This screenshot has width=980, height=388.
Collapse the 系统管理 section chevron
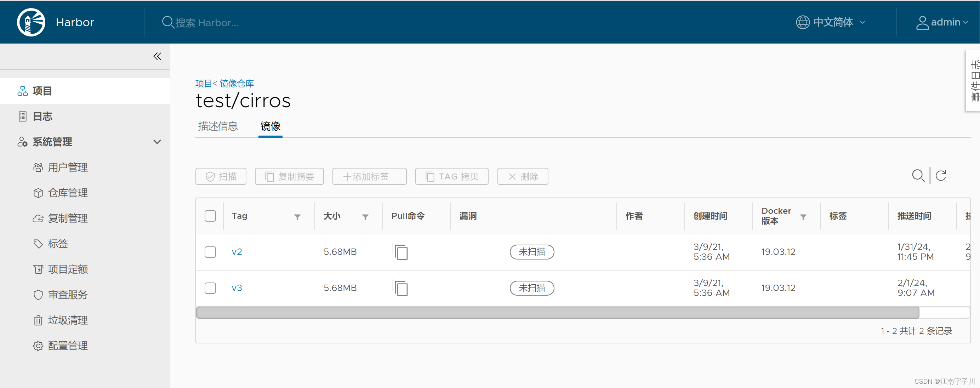[157, 142]
